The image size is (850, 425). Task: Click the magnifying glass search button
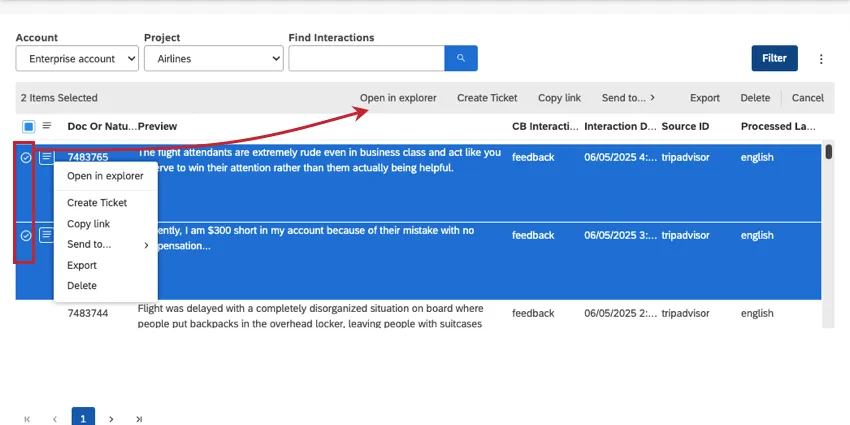tap(461, 59)
